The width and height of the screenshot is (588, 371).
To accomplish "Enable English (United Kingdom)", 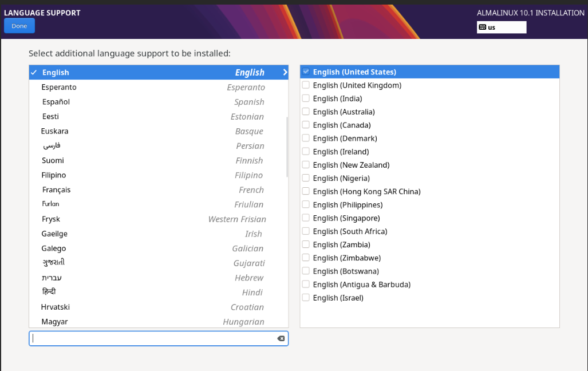I will (x=306, y=84).
